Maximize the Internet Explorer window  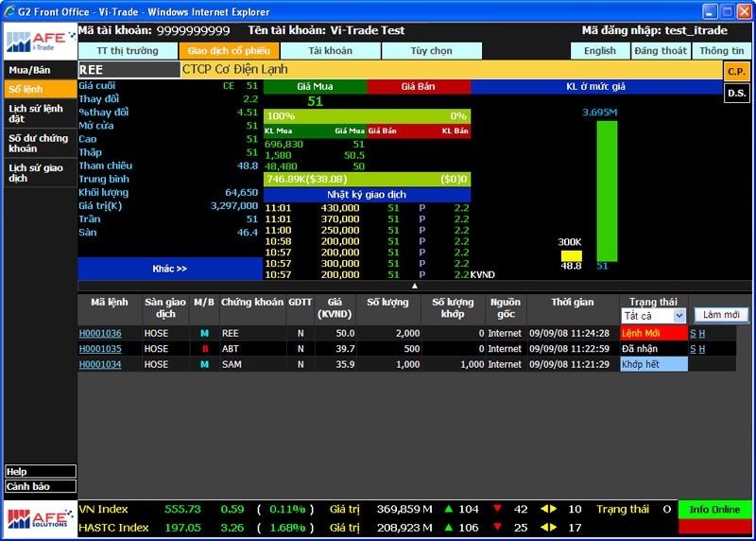point(727,11)
